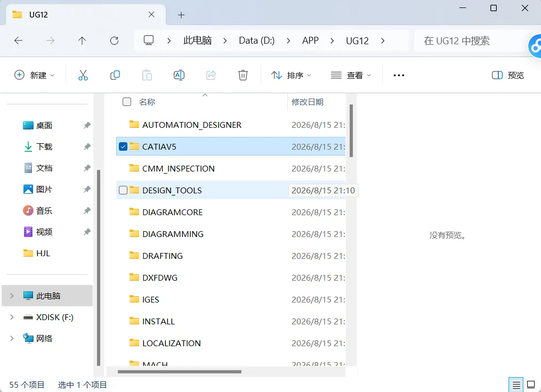Click the vertical scrollbar of file list
The height and width of the screenshot is (392, 541).
click(x=351, y=130)
